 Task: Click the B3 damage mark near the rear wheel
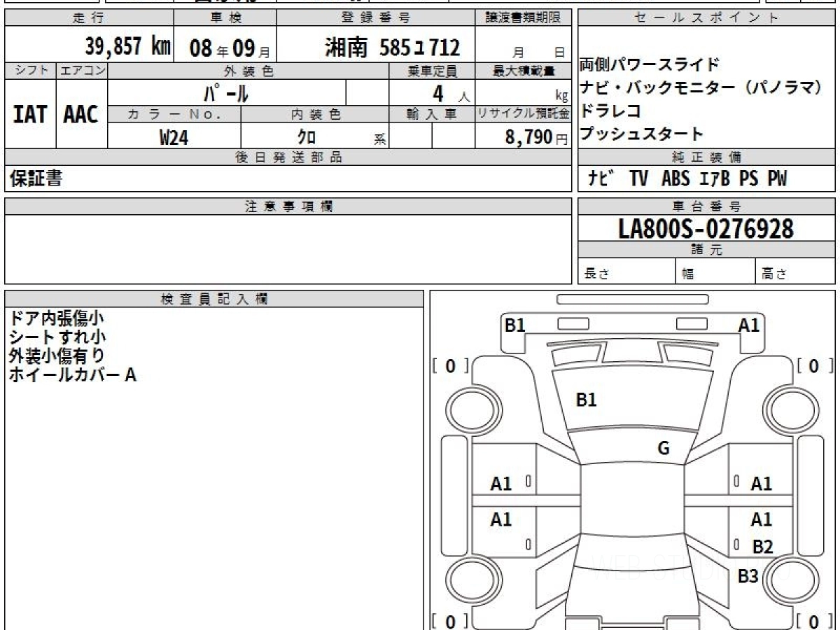tap(748, 577)
